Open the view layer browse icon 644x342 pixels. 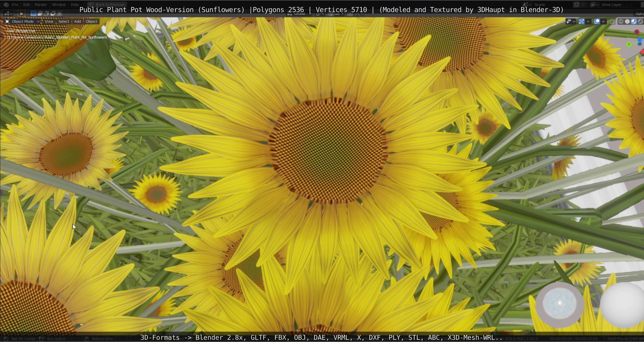pos(594,4)
